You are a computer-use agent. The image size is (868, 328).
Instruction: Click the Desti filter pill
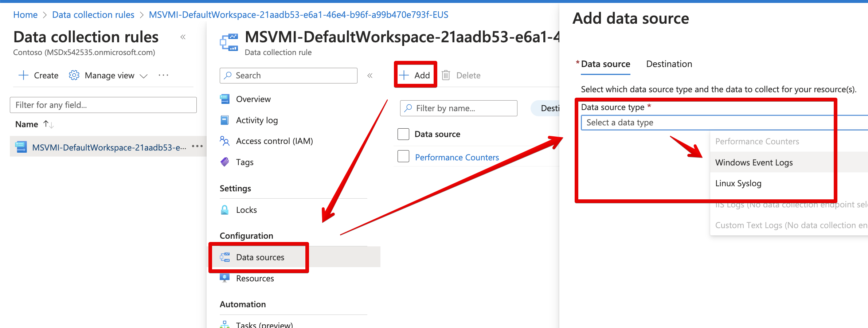pos(545,108)
